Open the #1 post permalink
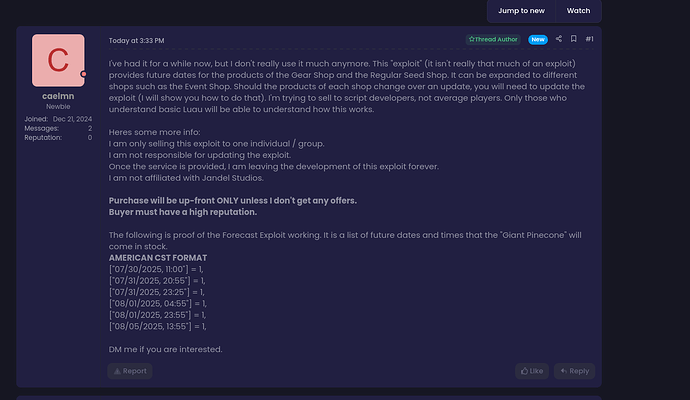The height and width of the screenshot is (400, 690). click(589, 39)
